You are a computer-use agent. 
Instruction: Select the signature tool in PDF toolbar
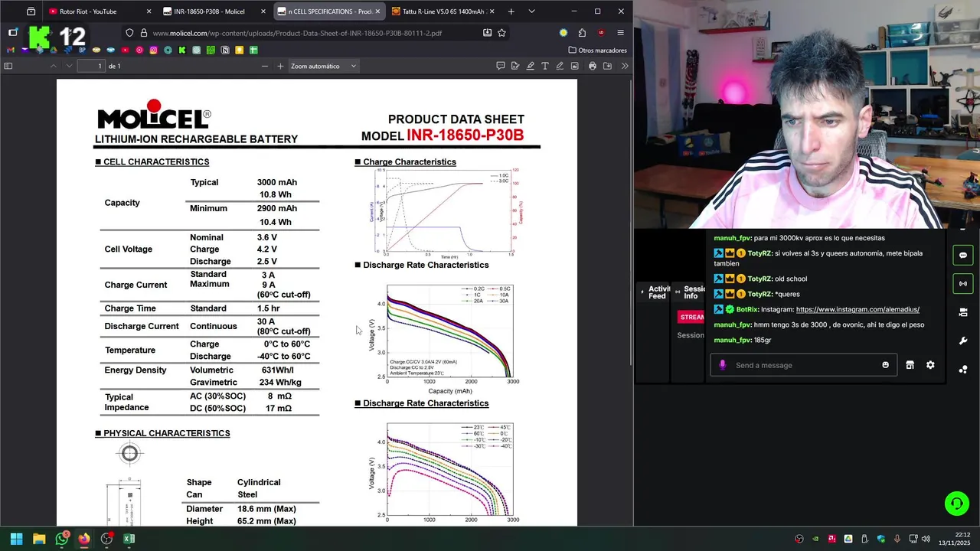click(x=515, y=66)
